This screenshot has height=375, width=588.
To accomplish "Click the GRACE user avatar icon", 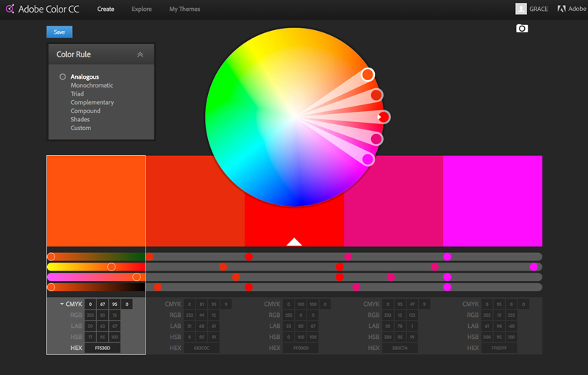I will (521, 9).
